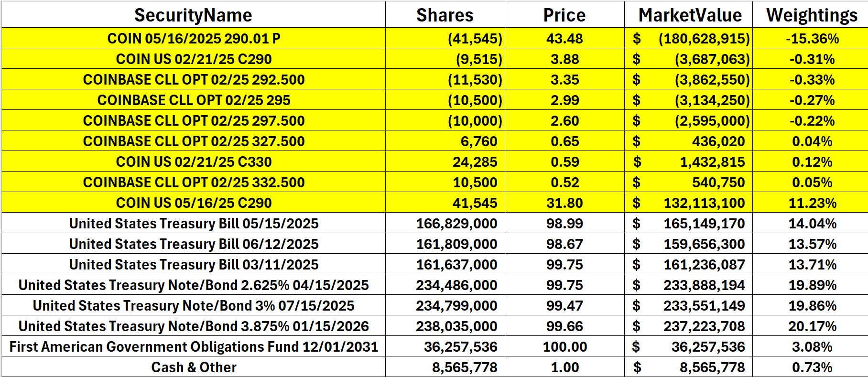Click the Weightings column header
The height and width of the screenshot is (377, 868).
coord(812,15)
